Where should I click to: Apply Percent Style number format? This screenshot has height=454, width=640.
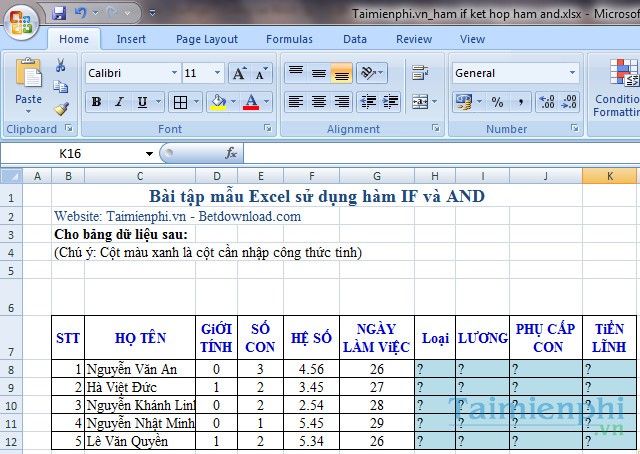[x=497, y=102]
